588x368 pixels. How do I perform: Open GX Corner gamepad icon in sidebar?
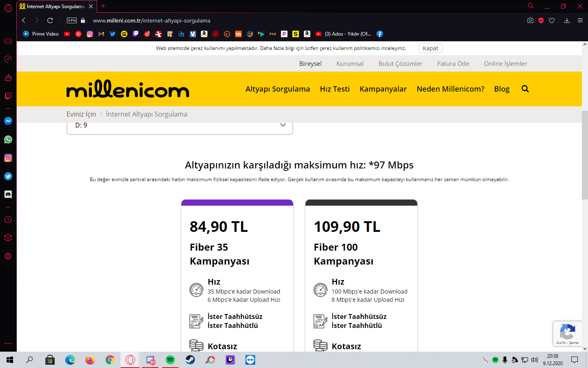coord(8,41)
